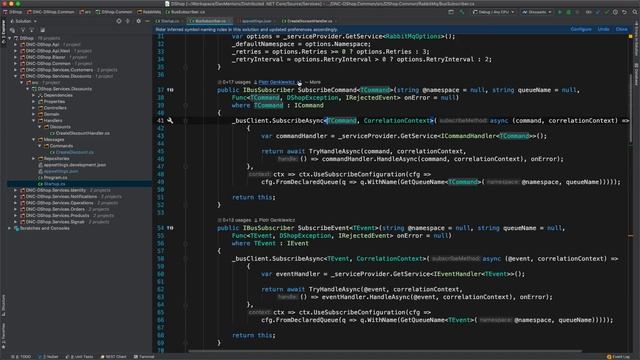
Task: Click the gutter implements marker on line 54
Action: 170,228
